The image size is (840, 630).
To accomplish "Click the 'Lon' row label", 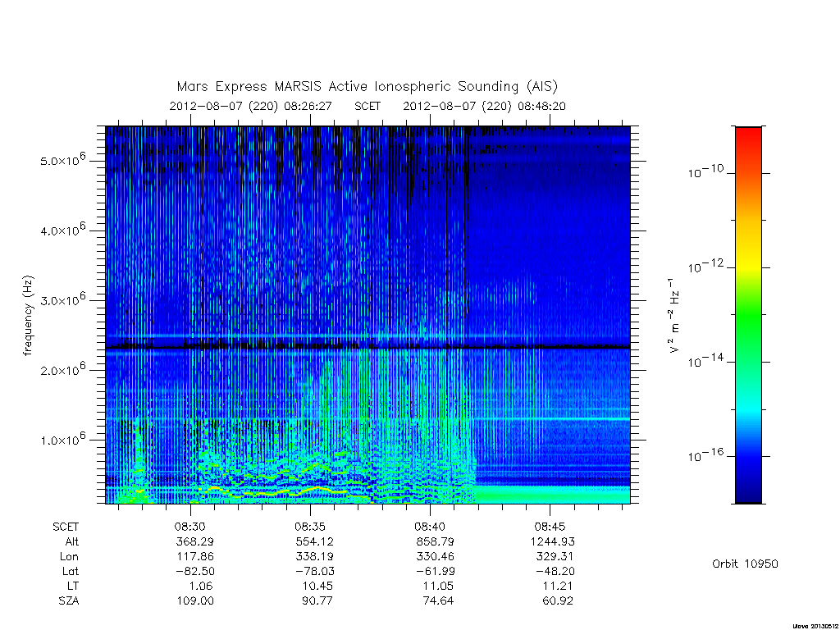I will (x=69, y=557).
